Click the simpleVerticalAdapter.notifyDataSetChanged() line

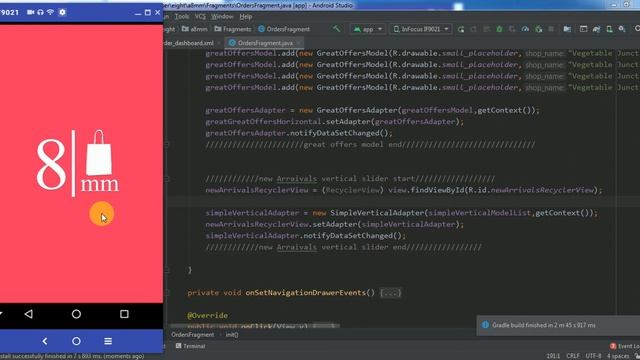305,236
